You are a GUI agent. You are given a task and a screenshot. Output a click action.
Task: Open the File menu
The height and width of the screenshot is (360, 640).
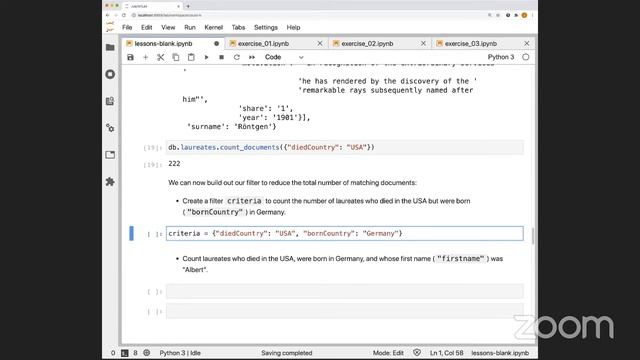tap(127, 27)
